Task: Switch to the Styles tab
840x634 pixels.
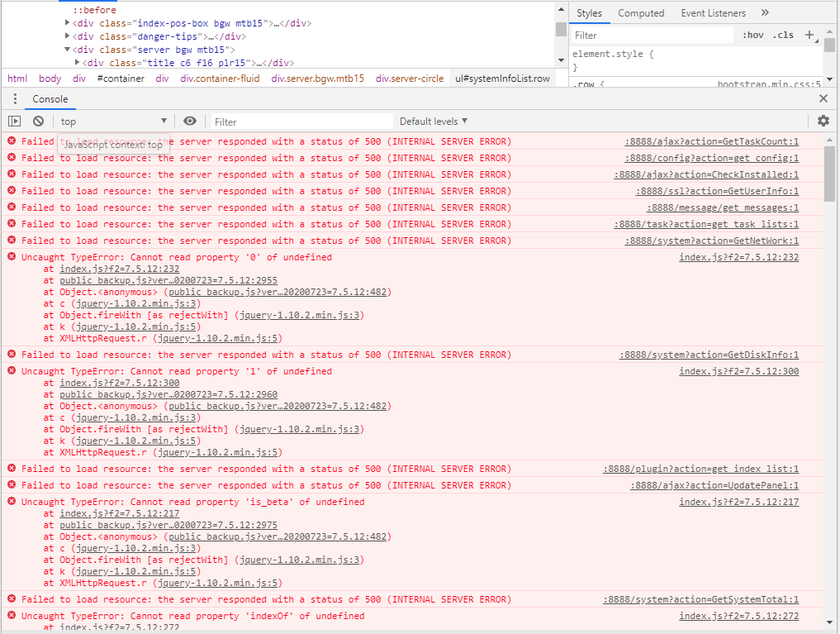Action: pyautogui.click(x=589, y=13)
